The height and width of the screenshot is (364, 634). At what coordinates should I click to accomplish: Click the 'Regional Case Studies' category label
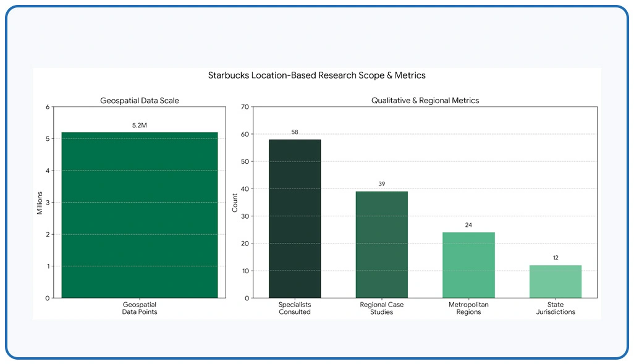click(382, 308)
